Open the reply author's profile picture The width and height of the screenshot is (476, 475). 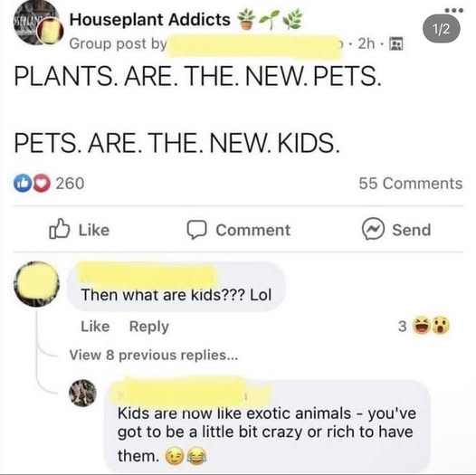click(x=82, y=393)
